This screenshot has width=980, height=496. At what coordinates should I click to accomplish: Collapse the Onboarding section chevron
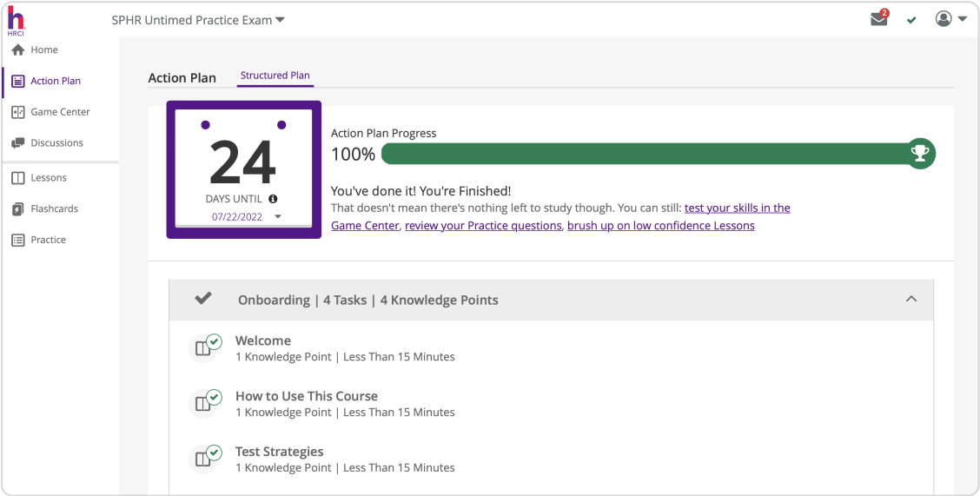click(911, 299)
